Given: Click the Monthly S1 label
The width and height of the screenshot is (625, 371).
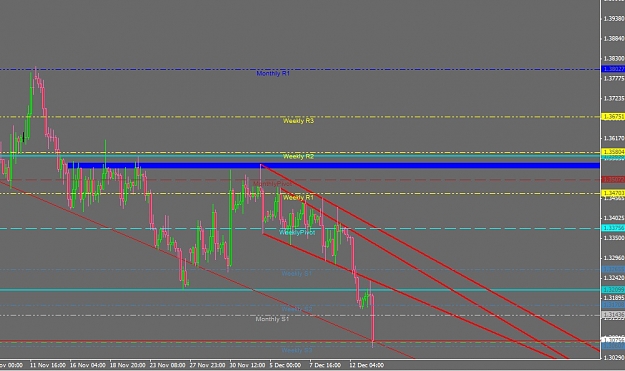Looking at the screenshot, I should click(272, 319).
